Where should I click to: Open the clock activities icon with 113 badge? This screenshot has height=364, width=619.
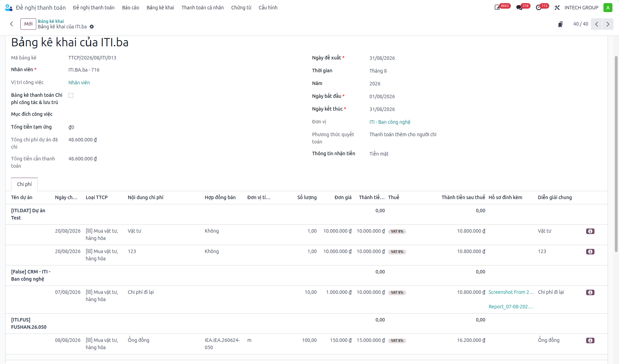538,8
